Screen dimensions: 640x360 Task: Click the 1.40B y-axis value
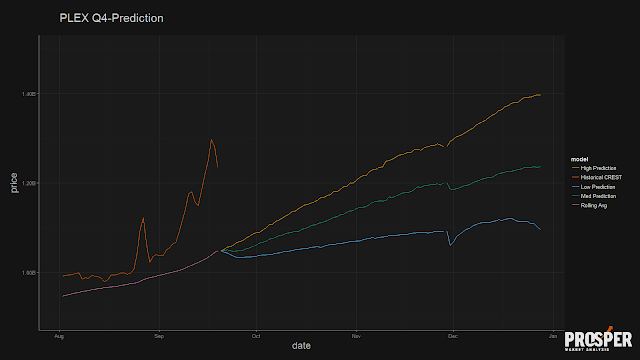29,94
